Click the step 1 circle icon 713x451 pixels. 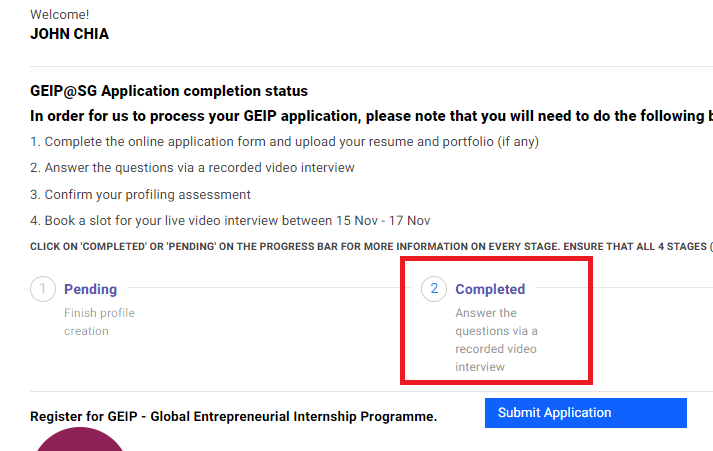click(x=43, y=289)
